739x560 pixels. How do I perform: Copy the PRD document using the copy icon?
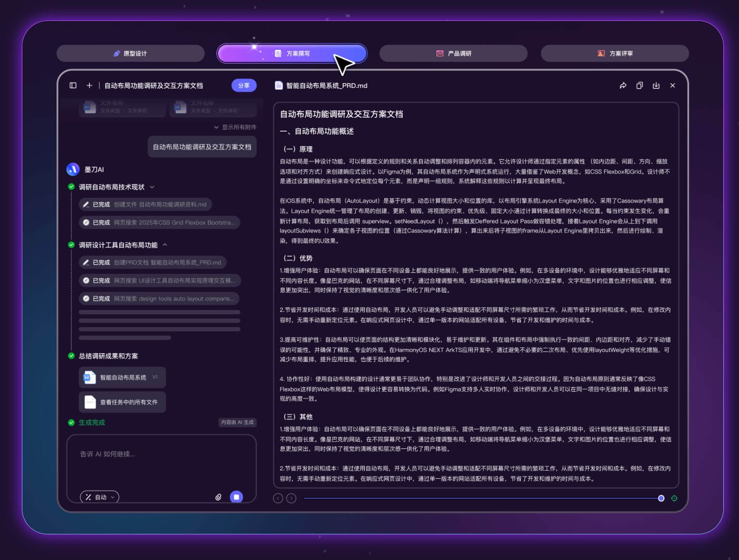coord(640,86)
